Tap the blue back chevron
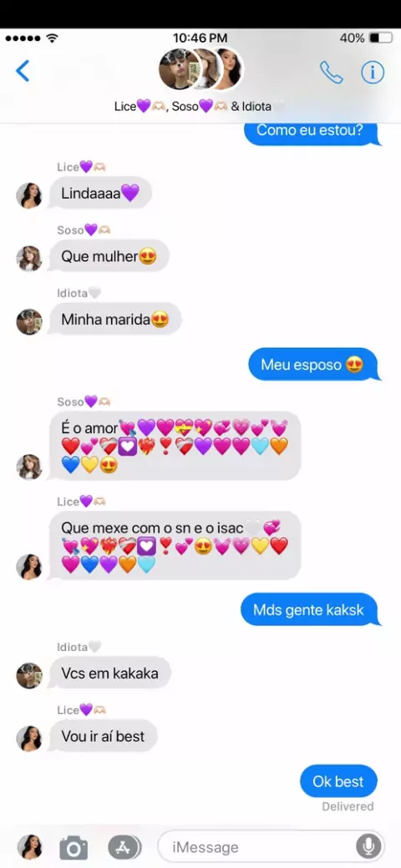The height and width of the screenshot is (868, 401). click(x=23, y=71)
